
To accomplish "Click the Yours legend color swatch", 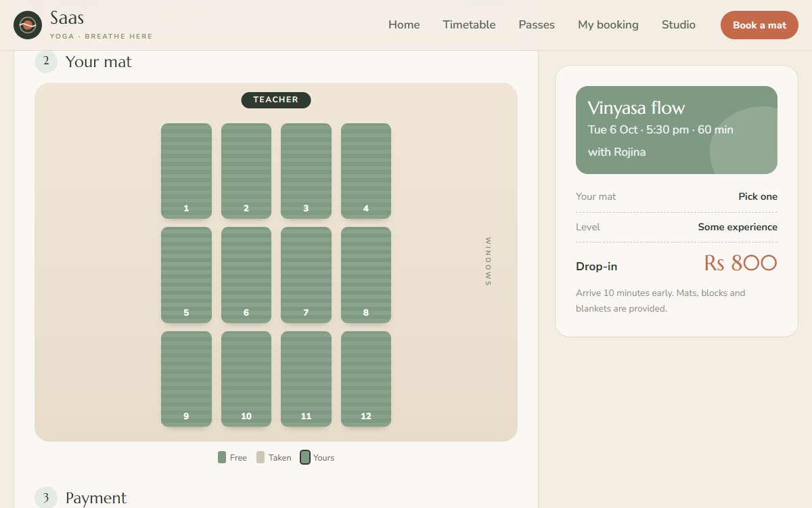I will click(305, 457).
